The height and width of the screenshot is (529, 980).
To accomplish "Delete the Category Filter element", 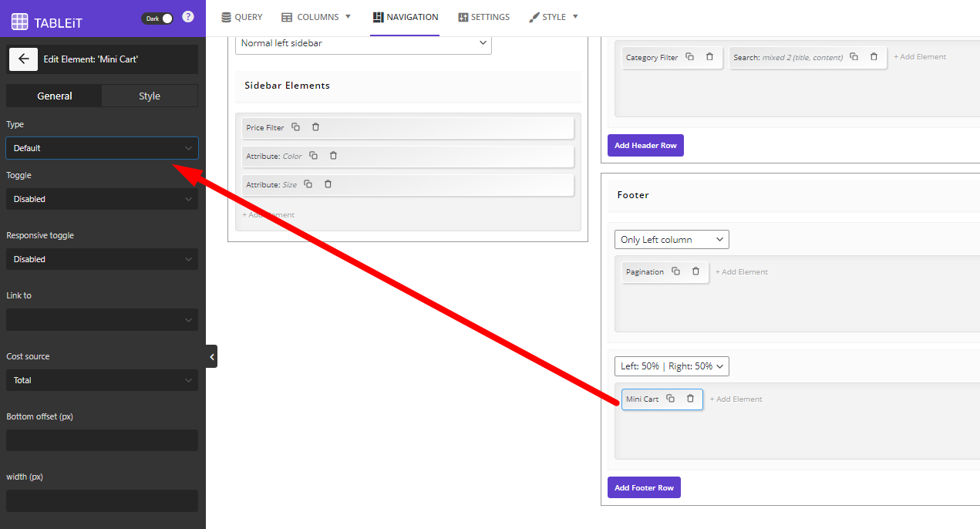I will coord(709,57).
